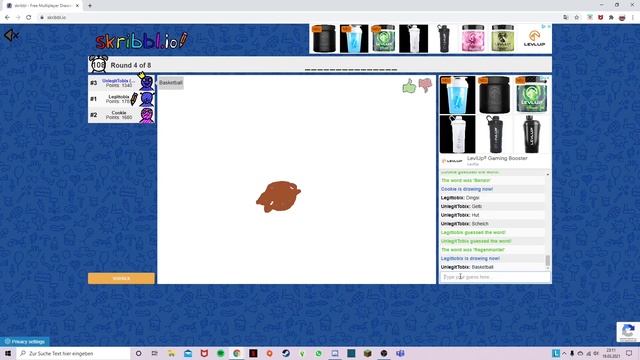This screenshot has height=360, width=640.
Task: Open the Chrome three-dot menu
Action: 633,17
